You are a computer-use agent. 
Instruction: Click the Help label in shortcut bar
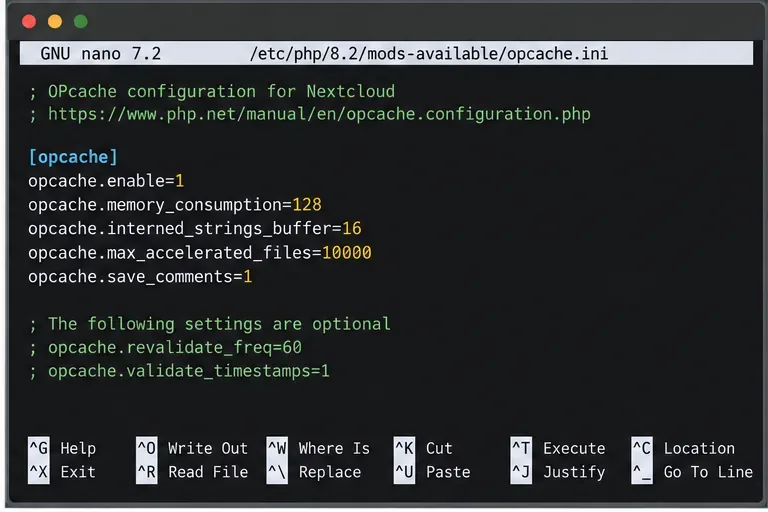[x=78, y=448]
